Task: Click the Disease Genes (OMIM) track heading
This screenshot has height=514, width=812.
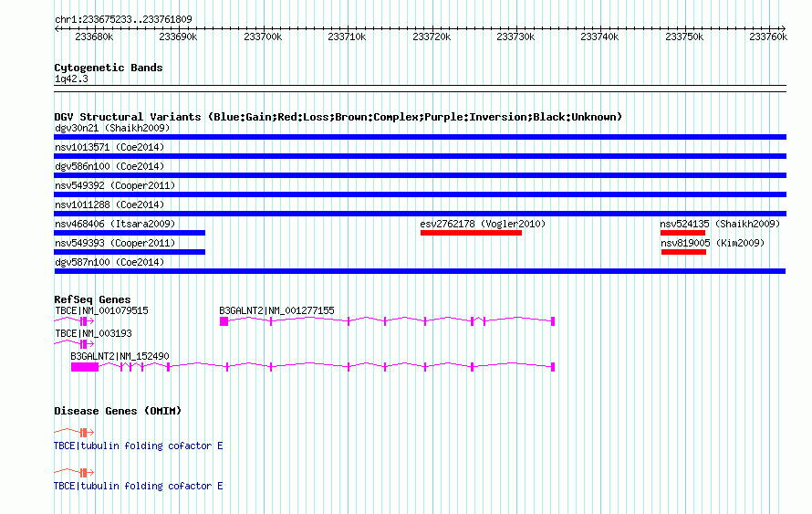Action: coord(118,411)
